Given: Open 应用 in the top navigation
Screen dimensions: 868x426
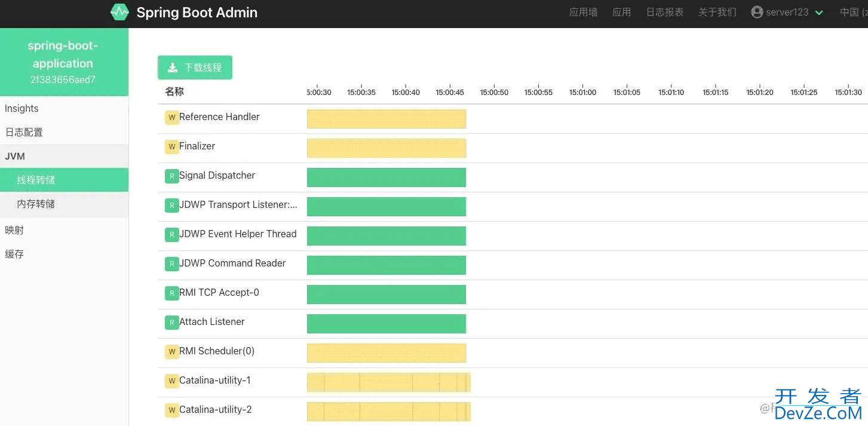Looking at the screenshot, I should point(621,12).
